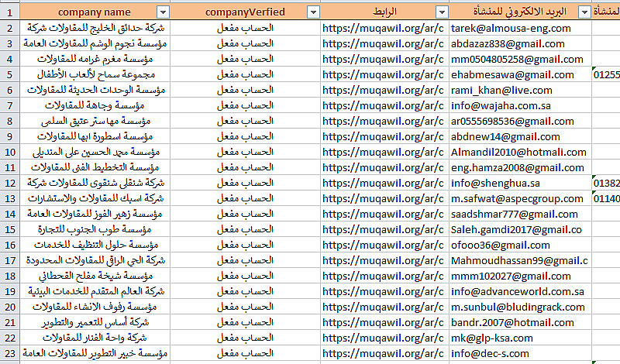620x364 pixels.
Task: Select الحساب مفعل cell in row 14
Action: tap(245, 214)
